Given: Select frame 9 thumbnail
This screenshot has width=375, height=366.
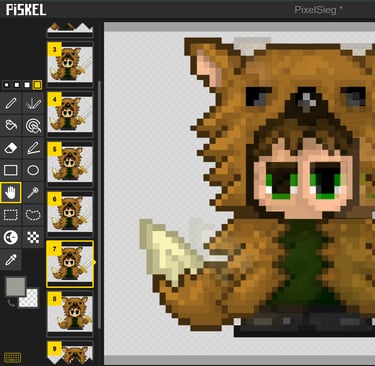Looking at the screenshot, I should click(x=70, y=353).
